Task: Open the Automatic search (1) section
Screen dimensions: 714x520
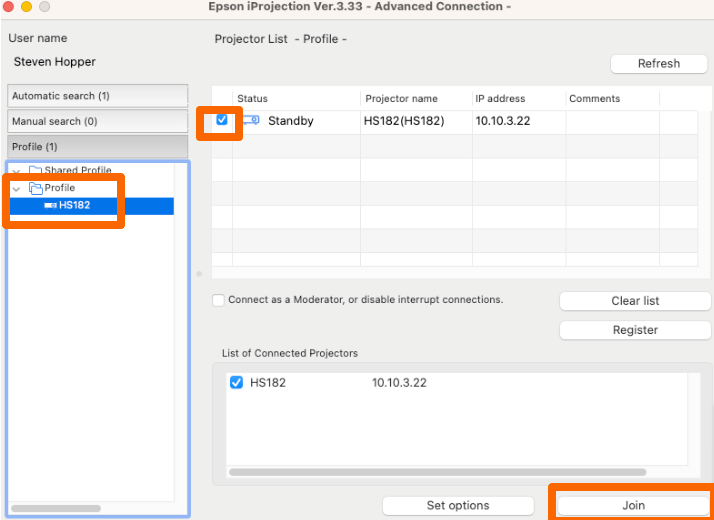Action: click(x=97, y=96)
